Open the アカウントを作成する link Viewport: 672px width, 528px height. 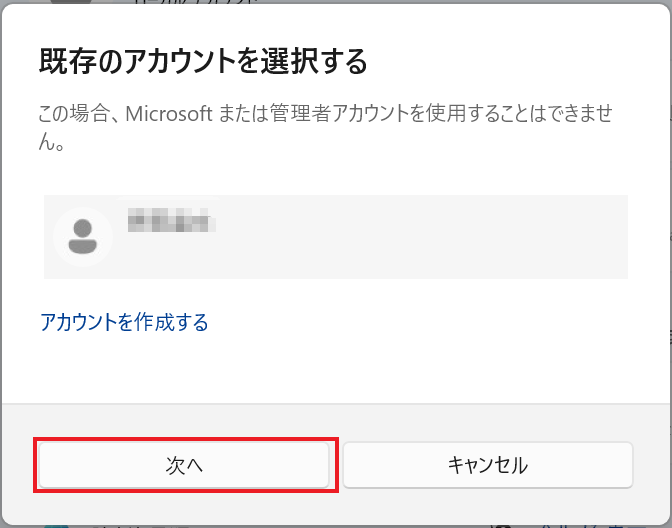(124, 322)
